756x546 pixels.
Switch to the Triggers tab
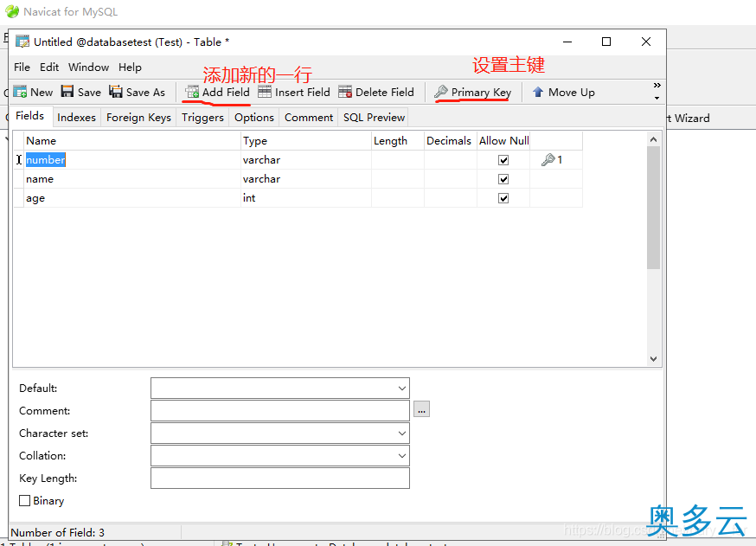tap(202, 118)
